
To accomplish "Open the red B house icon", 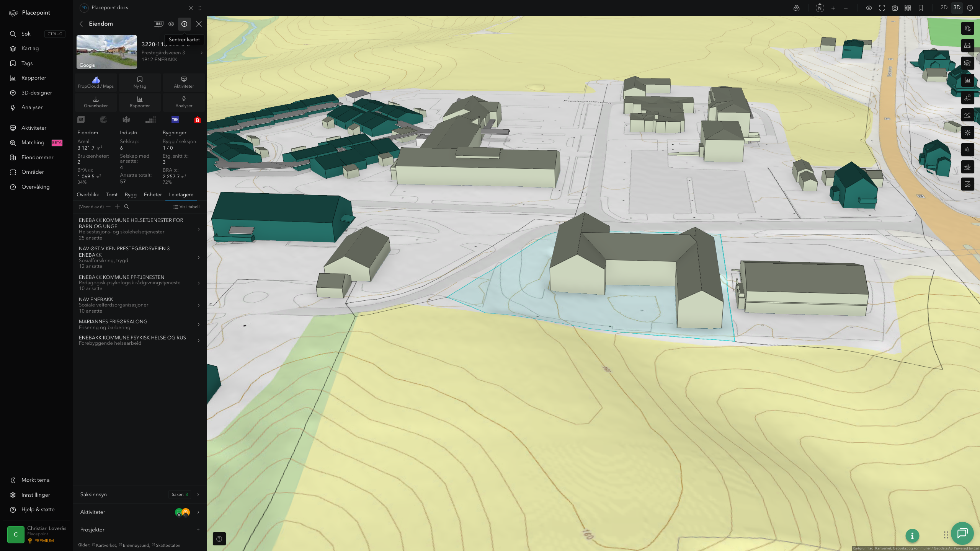I will coord(198,120).
